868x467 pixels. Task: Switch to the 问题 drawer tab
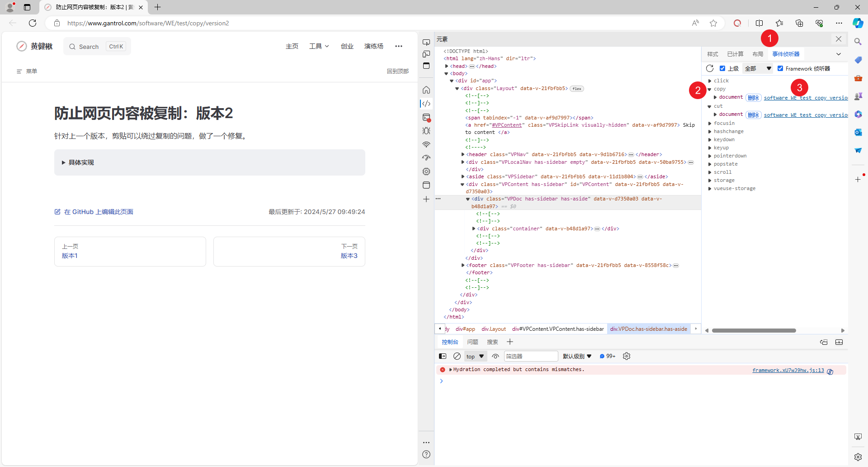tap(472, 342)
